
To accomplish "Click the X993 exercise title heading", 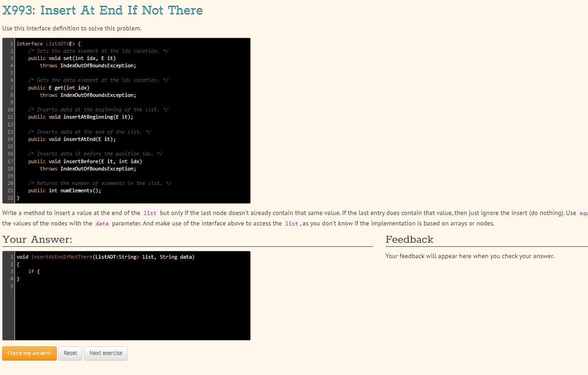I will 103,10.
